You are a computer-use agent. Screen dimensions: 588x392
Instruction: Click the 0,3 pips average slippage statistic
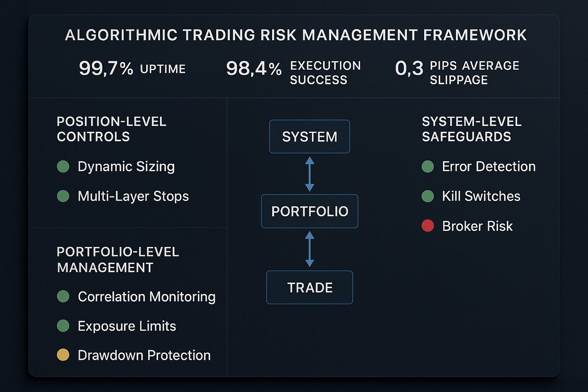tap(457, 72)
